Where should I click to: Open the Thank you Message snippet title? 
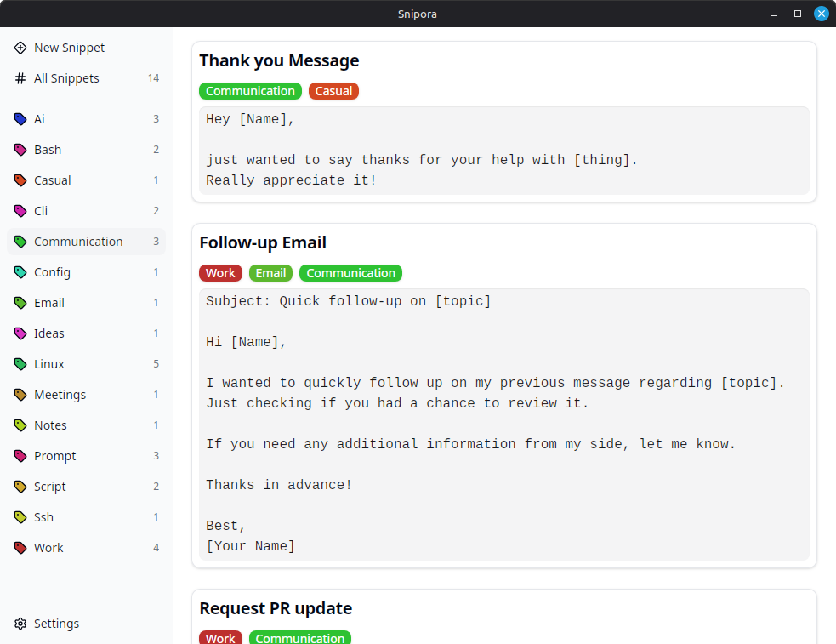[280, 60]
